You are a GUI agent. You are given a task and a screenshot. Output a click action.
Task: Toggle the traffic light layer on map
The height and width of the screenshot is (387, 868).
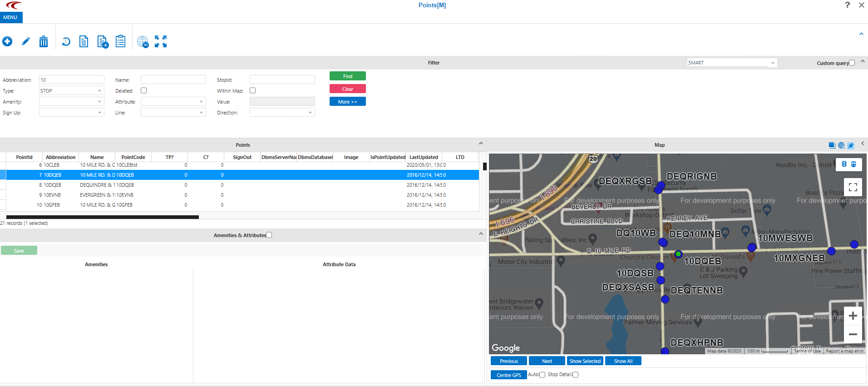(844, 164)
